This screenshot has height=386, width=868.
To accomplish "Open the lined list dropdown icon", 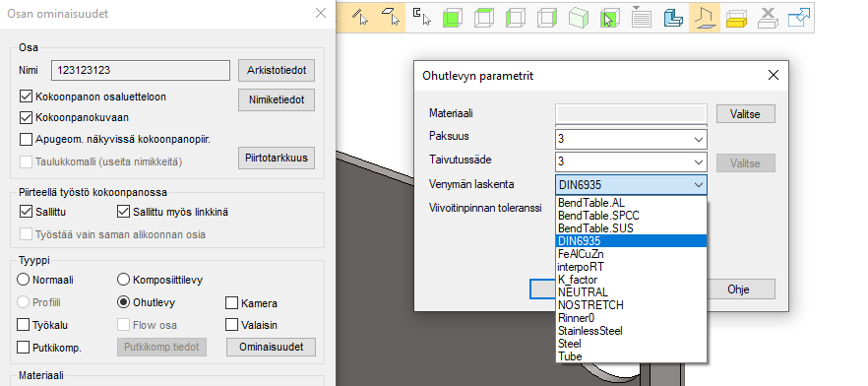I will pos(641,17).
